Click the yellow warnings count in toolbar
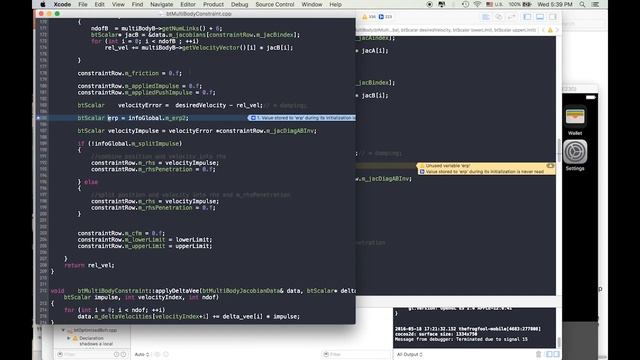The height and width of the screenshot is (360, 640). pyautogui.click(x=369, y=17)
